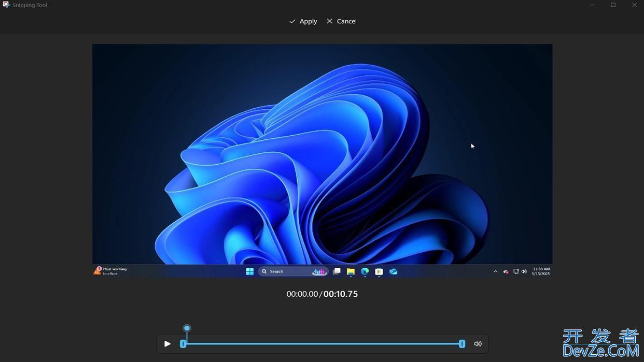Click the File Explorer icon in the recording

(351, 271)
